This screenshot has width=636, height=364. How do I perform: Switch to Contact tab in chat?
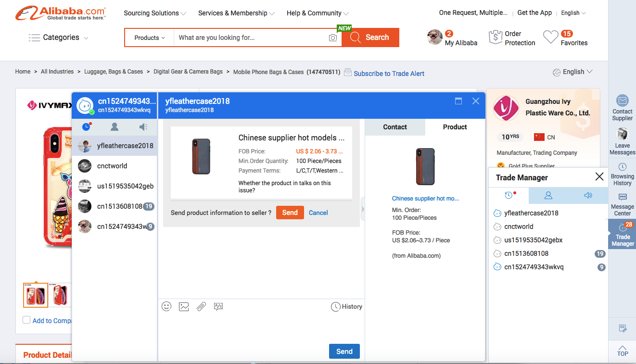click(x=395, y=127)
